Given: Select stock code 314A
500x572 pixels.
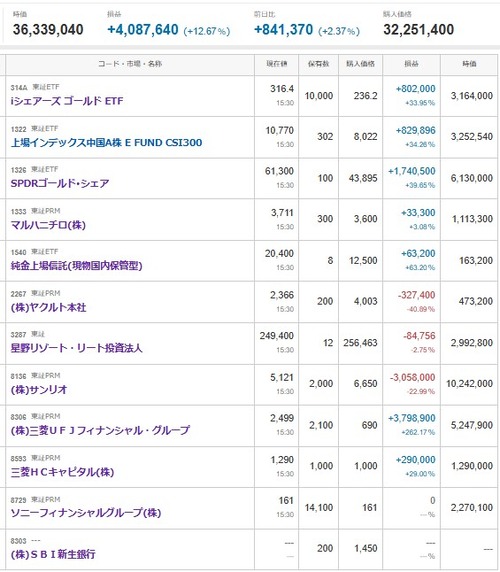Looking at the screenshot, I should pyautogui.click(x=19, y=87).
